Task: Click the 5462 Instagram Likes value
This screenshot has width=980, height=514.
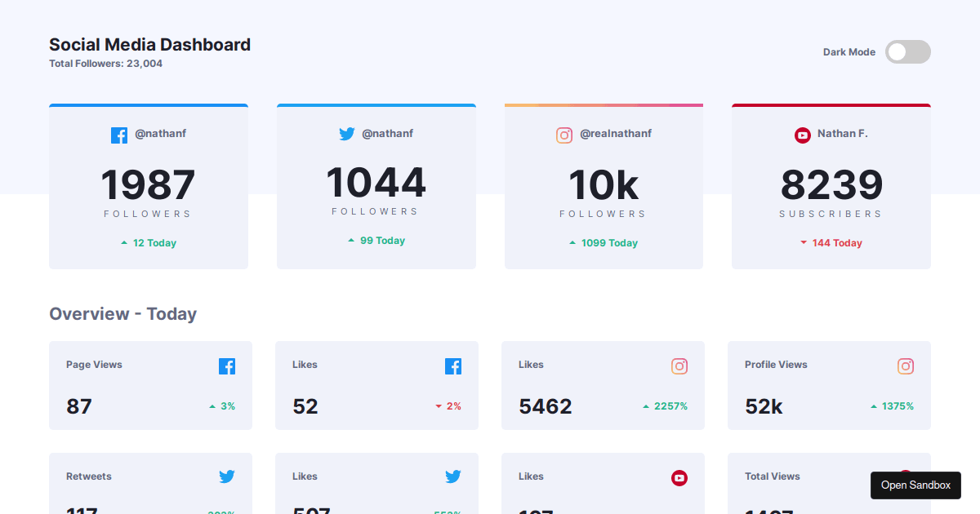Action: tap(545, 406)
